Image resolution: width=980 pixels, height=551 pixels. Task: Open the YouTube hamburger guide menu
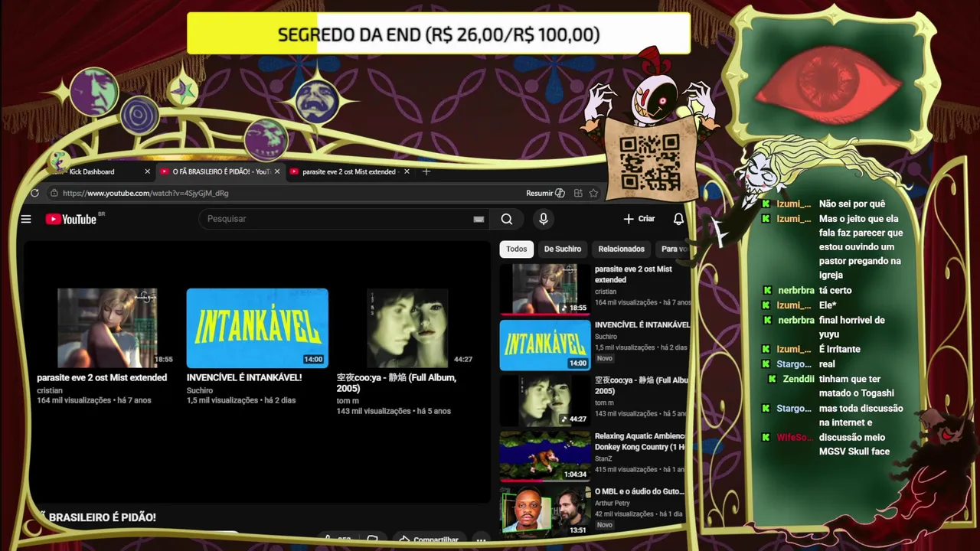tap(26, 219)
